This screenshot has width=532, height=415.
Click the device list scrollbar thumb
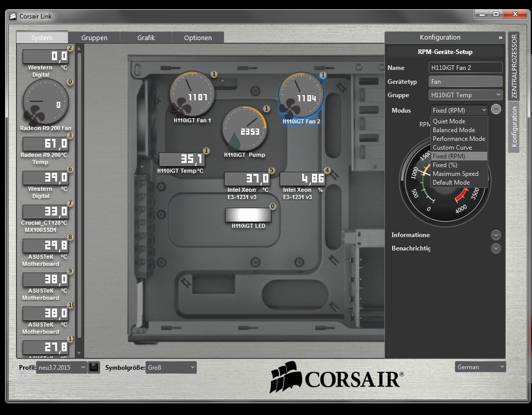pos(79,195)
